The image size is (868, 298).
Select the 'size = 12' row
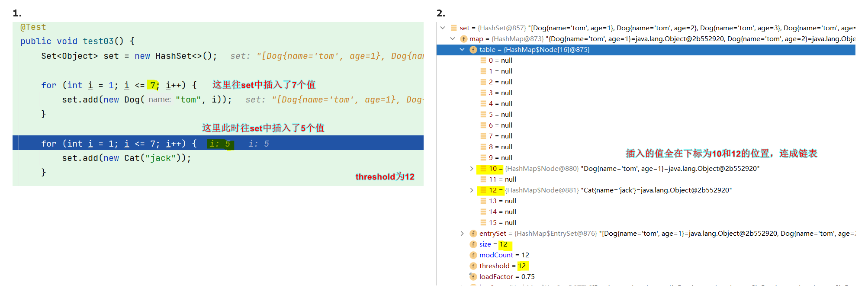(x=493, y=244)
